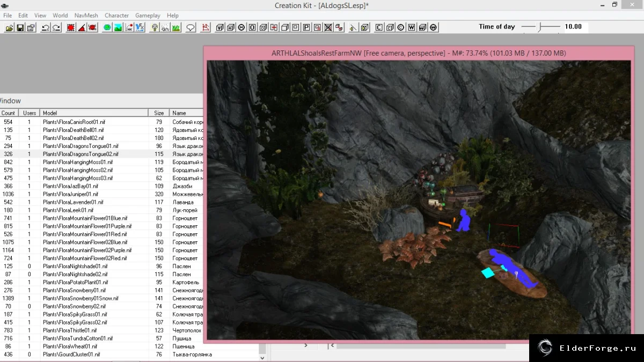Image resolution: width=644 pixels, height=362 pixels.
Task: Click the open folder toolbar icon
Action: (x=9, y=27)
